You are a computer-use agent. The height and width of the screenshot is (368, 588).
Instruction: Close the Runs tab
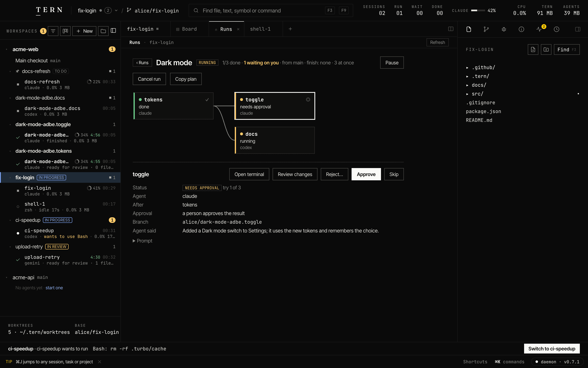(x=238, y=29)
